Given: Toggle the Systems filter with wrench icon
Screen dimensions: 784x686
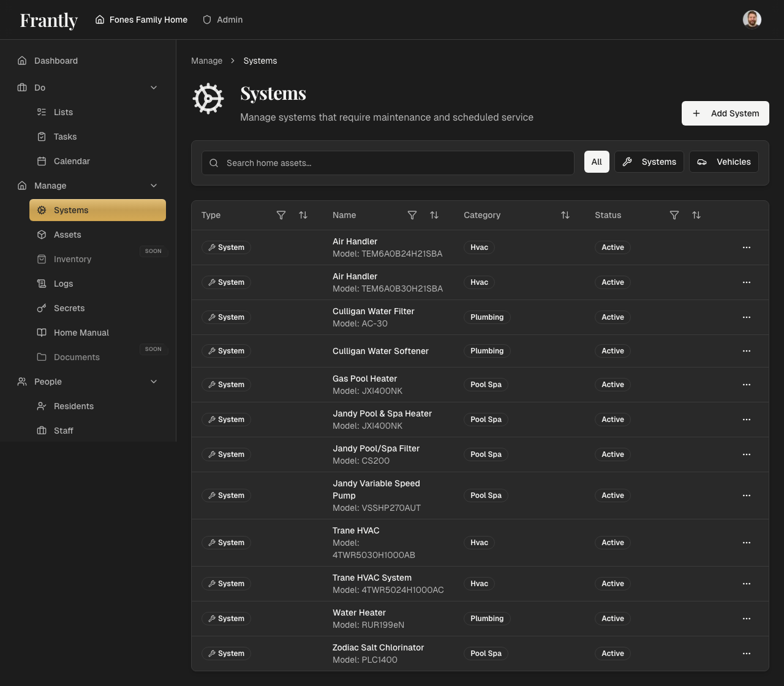Looking at the screenshot, I should click(x=649, y=162).
